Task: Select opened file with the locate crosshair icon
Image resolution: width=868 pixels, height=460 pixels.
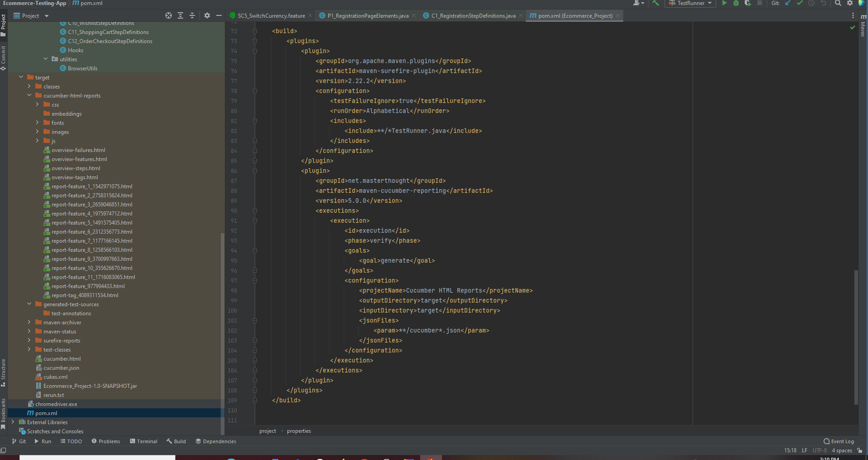Action: point(169,15)
